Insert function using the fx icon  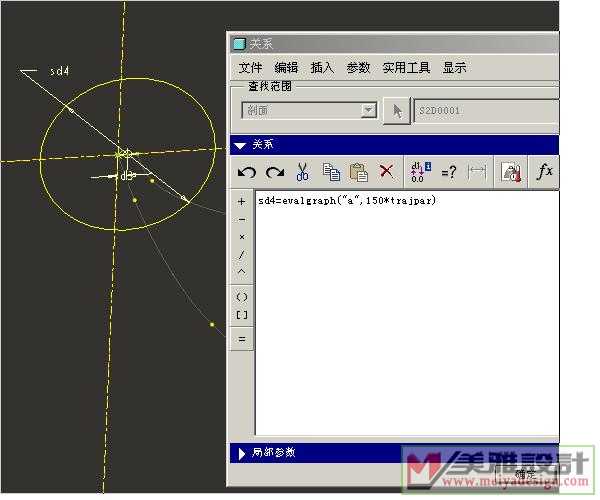544,172
